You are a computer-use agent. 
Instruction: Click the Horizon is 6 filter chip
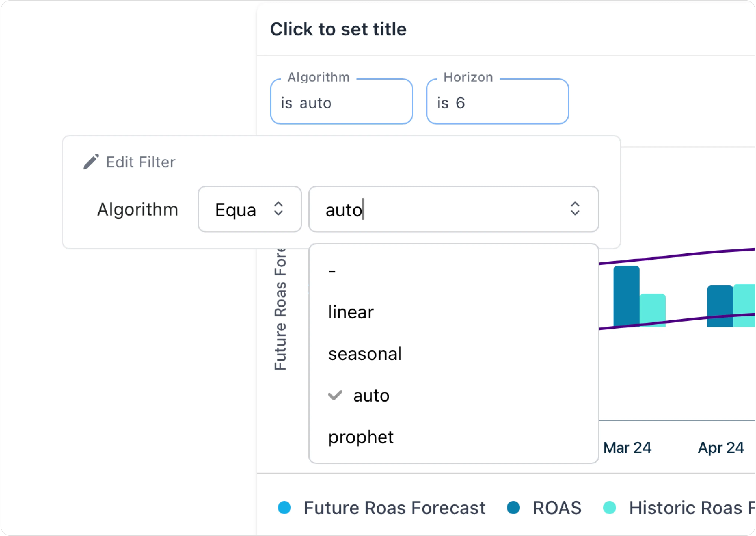coord(497,102)
